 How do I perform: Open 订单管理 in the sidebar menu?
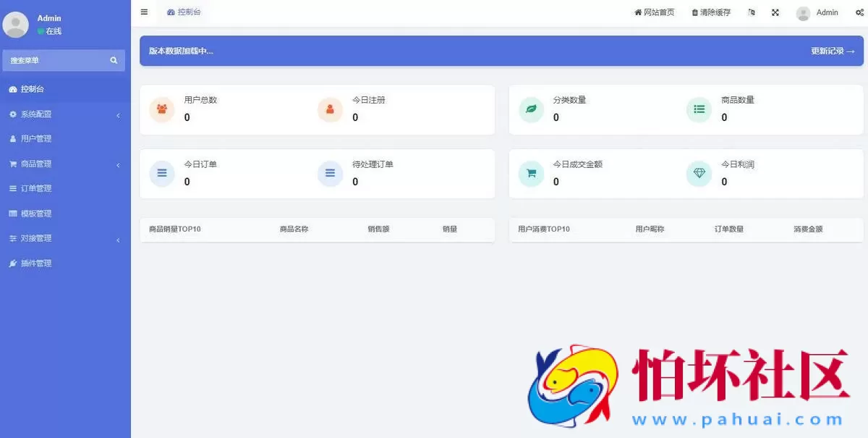click(x=38, y=188)
